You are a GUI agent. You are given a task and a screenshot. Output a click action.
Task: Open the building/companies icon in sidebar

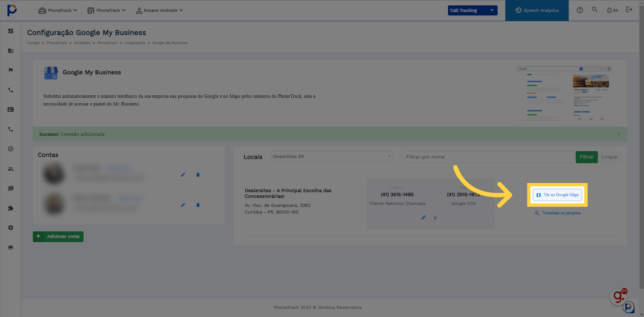coord(11,51)
